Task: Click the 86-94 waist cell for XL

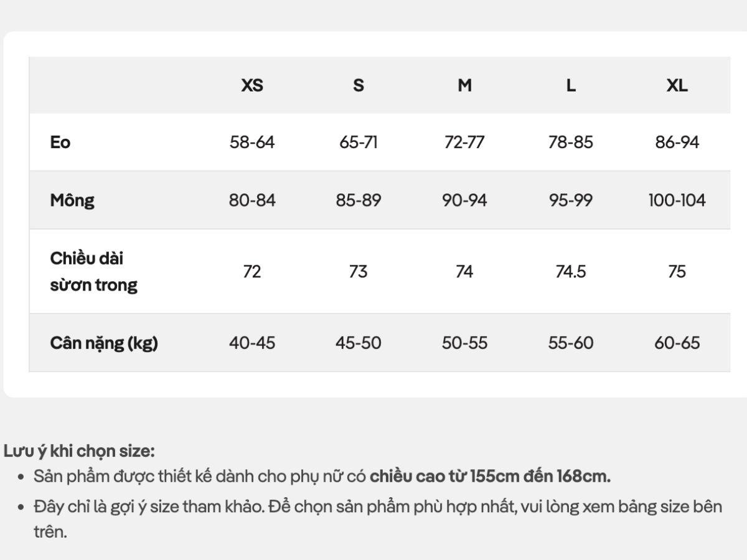Action: (x=677, y=142)
